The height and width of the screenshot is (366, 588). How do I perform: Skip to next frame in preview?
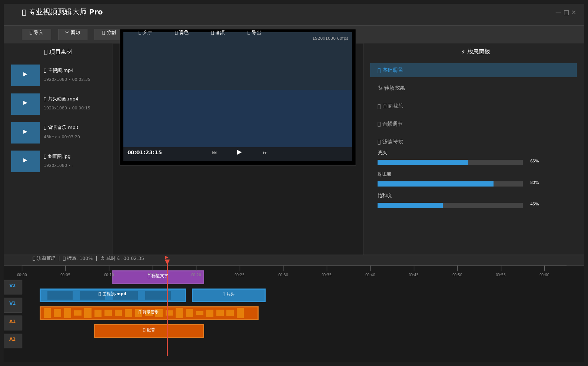265,153
